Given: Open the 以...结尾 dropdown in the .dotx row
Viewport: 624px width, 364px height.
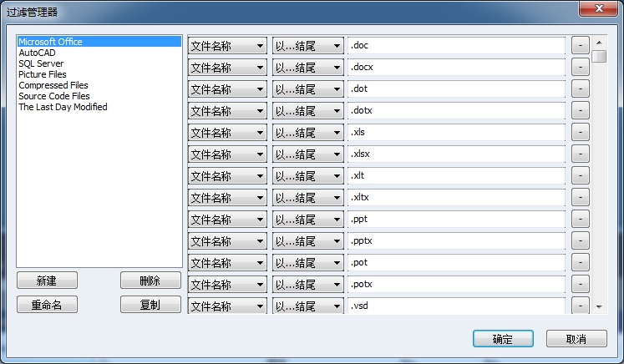Looking at the screenshot, I should 308,110.
